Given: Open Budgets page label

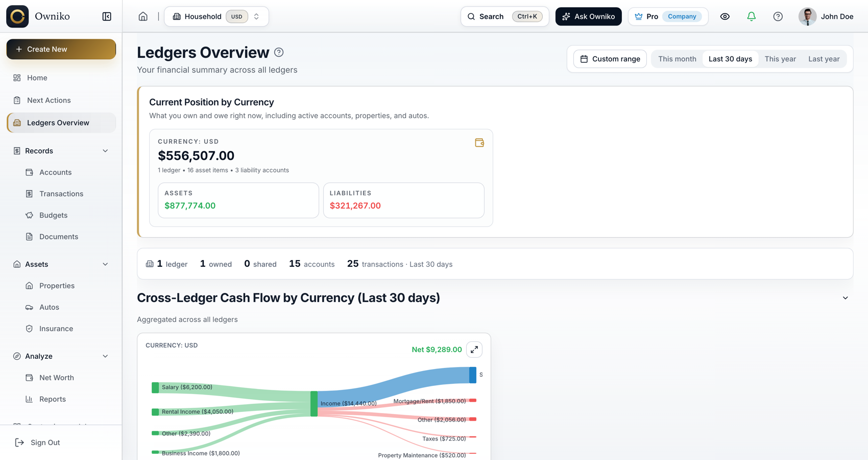Looking at the screenshot, I should click(x=53, y=215).
